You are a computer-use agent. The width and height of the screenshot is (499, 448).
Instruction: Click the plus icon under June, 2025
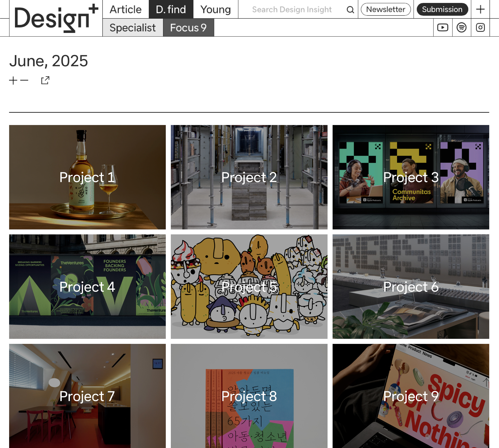point(13,81)
